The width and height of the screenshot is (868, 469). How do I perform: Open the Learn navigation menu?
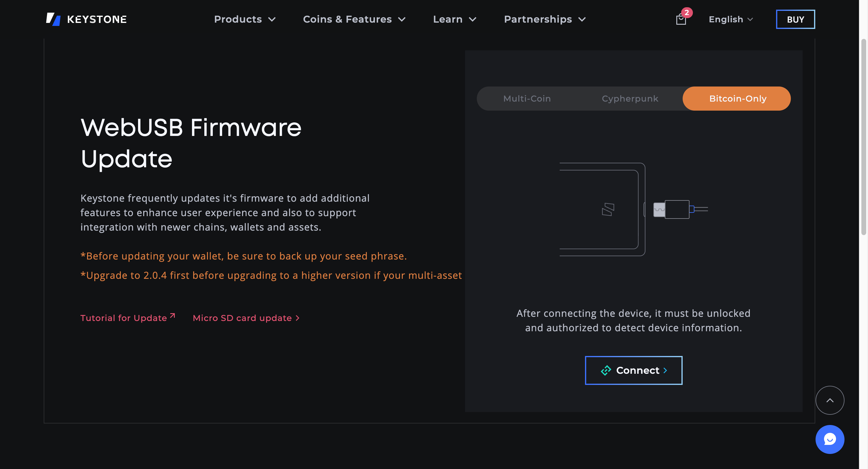coord(454,19)
